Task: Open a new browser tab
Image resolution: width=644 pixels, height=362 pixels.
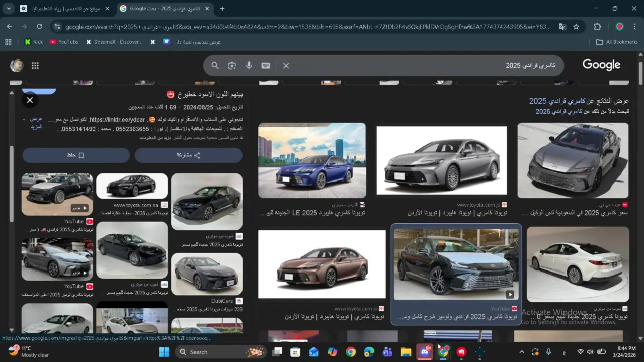Action: (x=222, y=9)
